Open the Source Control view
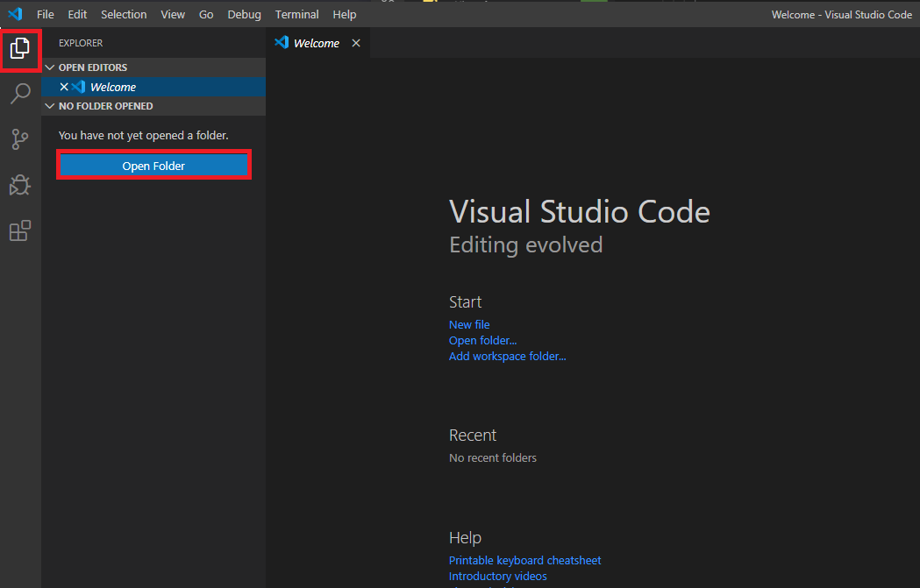The height and width of the screenshot is (588, 920). [20, 139]
